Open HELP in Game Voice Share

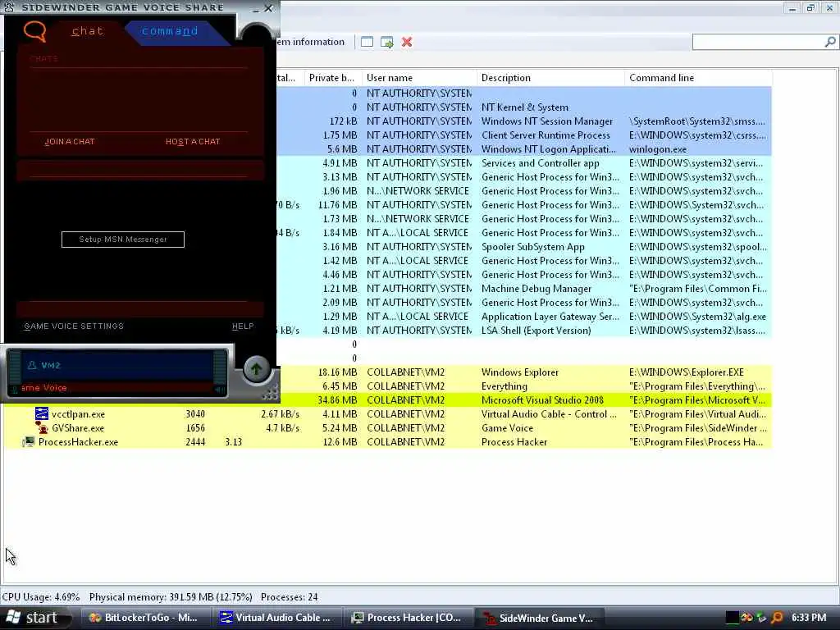pos(243,326)
